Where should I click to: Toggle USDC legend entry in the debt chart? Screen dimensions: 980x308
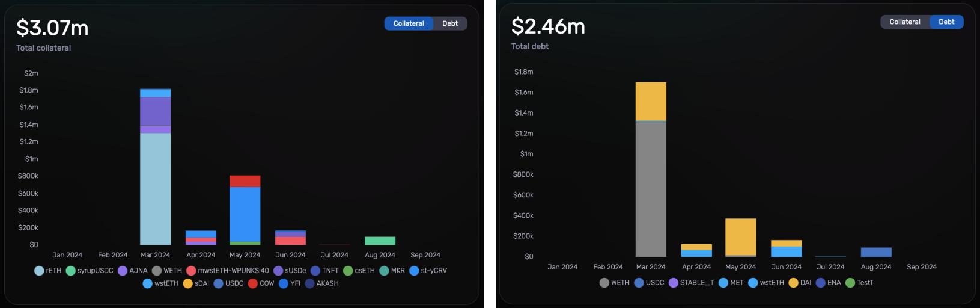pos(650,283)
